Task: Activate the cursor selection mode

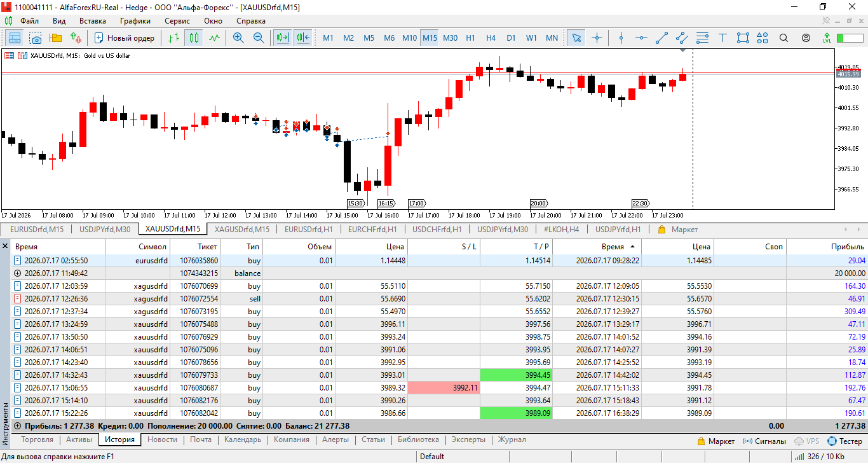Action: click(576, 38)
